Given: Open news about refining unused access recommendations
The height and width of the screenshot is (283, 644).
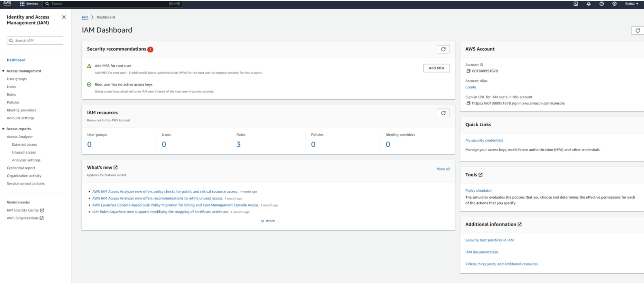Looking at the screenshot, I should click(157, 198).
